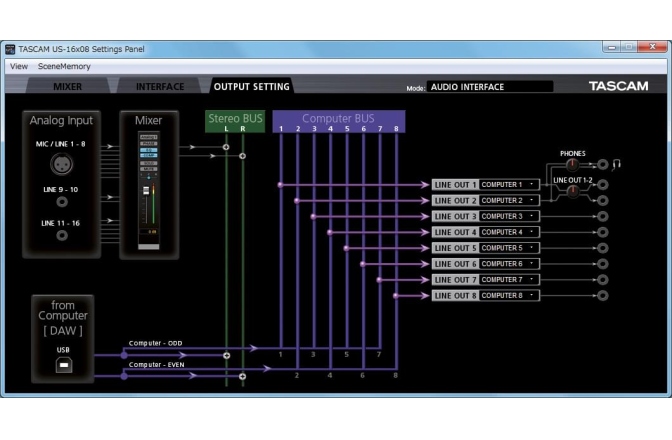Screen dimensions: 672x440
Task: Click the Mode AUDIO INTERFACE field
Action: (490, 87)
